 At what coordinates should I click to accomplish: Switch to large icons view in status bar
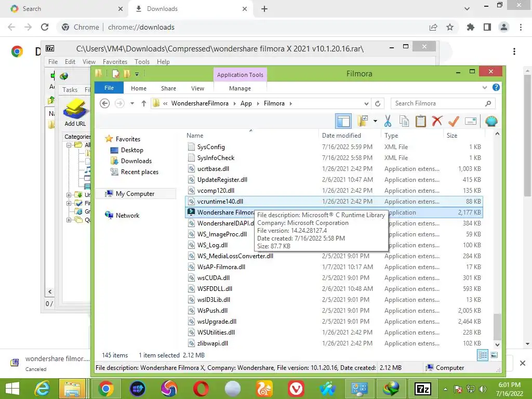pos(494,355)
